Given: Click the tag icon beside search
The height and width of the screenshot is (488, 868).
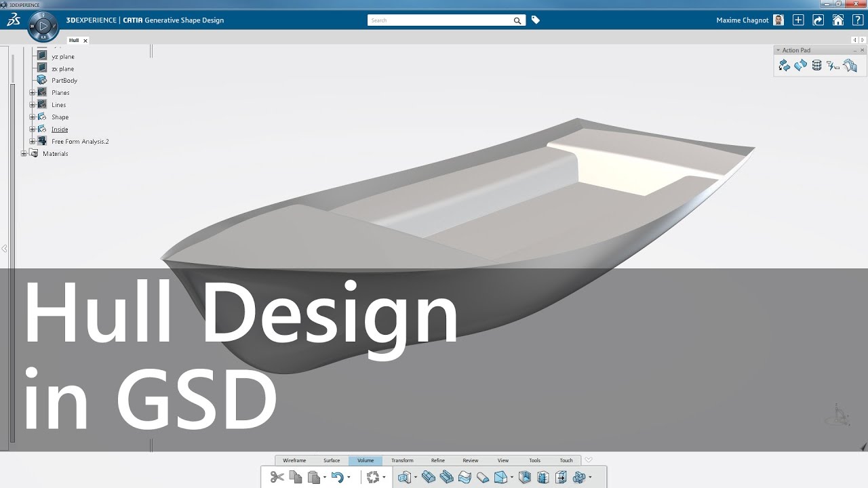Looking at the screenshot, I should click(535, 20).
